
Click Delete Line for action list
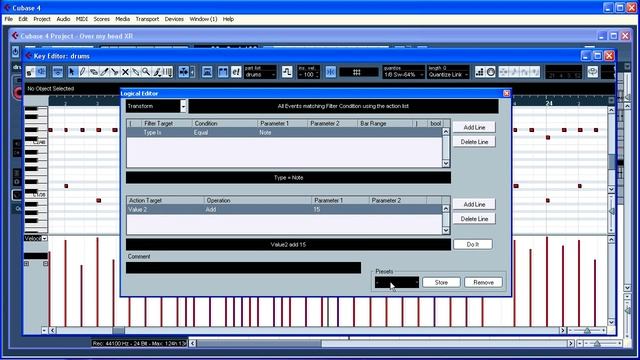point(474,219)
